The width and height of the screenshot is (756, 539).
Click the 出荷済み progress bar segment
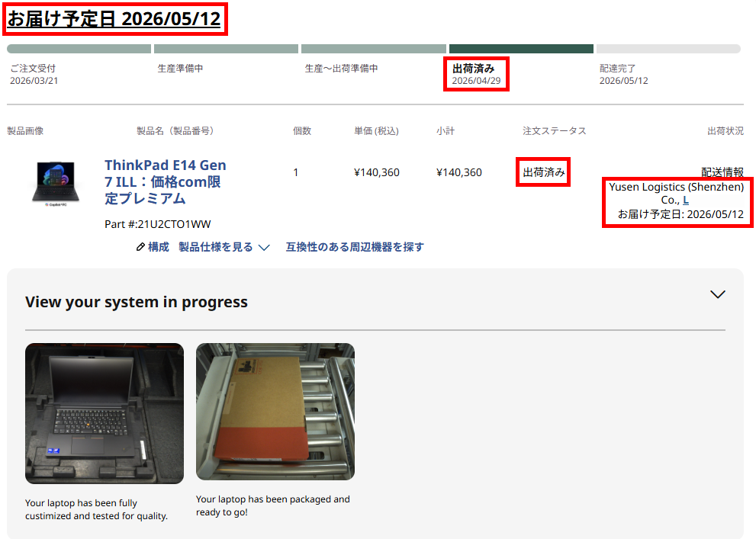[x=521, y=49]
